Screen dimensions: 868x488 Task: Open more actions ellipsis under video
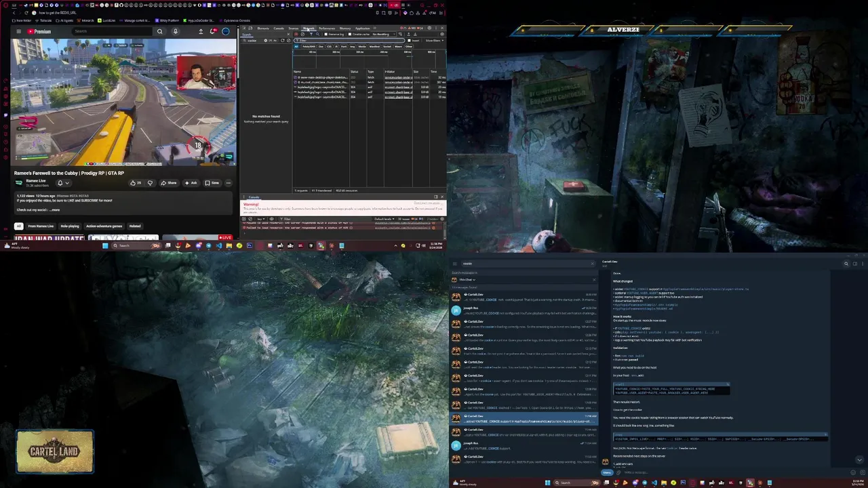pos(229,182)
